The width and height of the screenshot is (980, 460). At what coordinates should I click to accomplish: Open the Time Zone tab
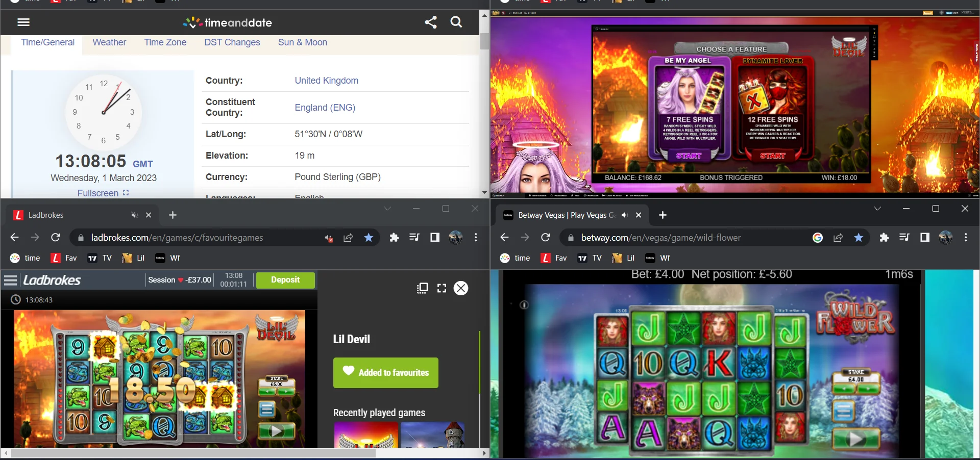point(165,42)
